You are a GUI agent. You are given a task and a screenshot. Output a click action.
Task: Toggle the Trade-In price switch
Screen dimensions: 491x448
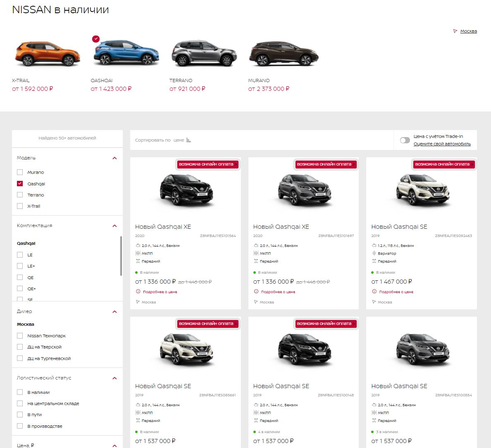point(405,140)
